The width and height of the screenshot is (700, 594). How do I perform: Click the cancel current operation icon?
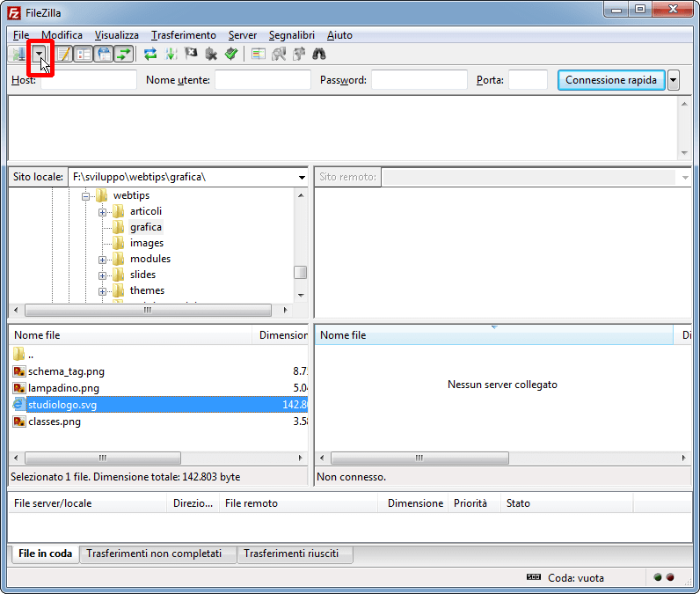(191, 55)
